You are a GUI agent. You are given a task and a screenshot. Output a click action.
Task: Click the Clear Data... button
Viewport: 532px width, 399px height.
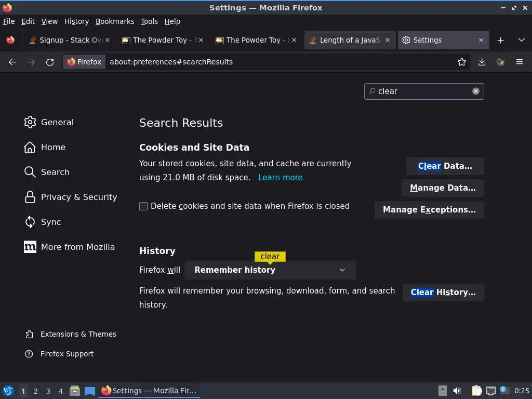[445, 166]
